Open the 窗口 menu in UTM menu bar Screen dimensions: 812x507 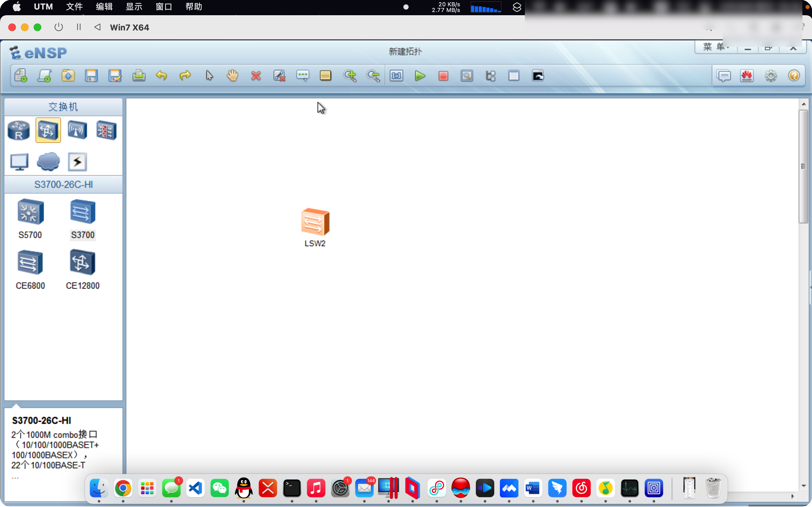pyautogui.click(x=164, y=7)
